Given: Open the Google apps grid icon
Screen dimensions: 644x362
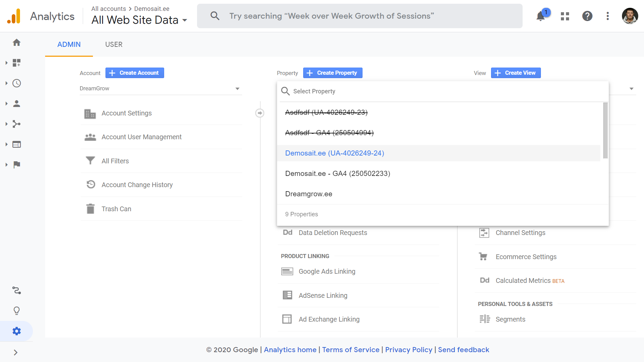Looking at the screenshot, I should 565,16.
